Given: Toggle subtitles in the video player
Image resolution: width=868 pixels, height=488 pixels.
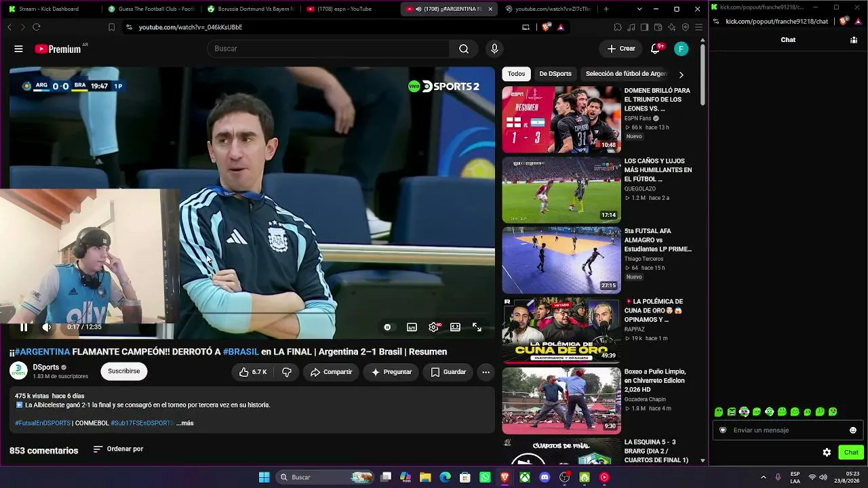Looking at the screenshot, I should tap(412, 327).
